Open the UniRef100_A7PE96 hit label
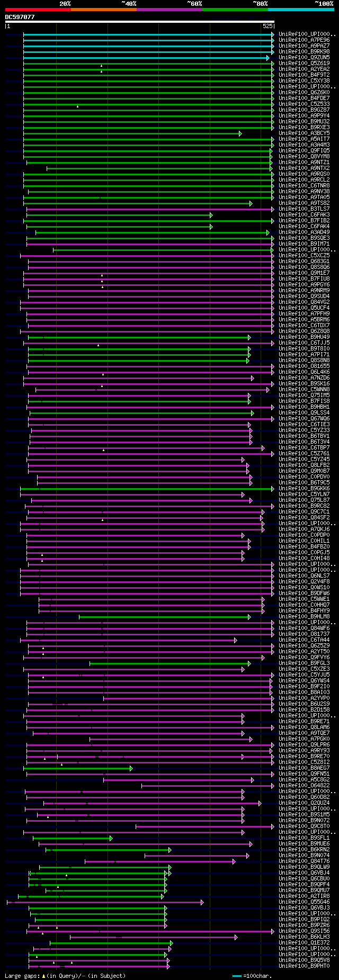 (x=304, y=40)
